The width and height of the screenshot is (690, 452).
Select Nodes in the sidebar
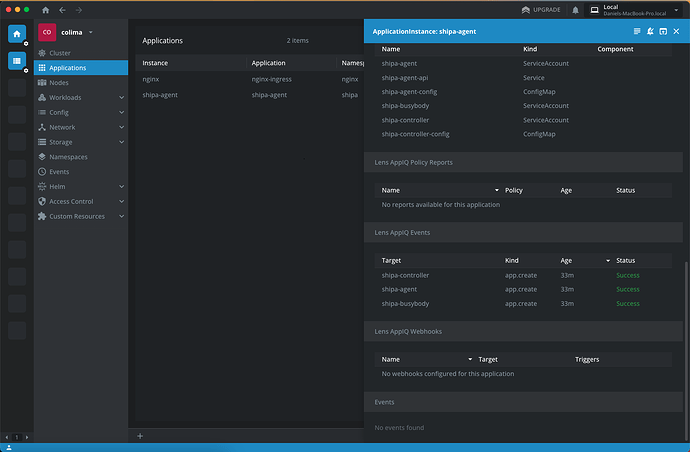60,83
